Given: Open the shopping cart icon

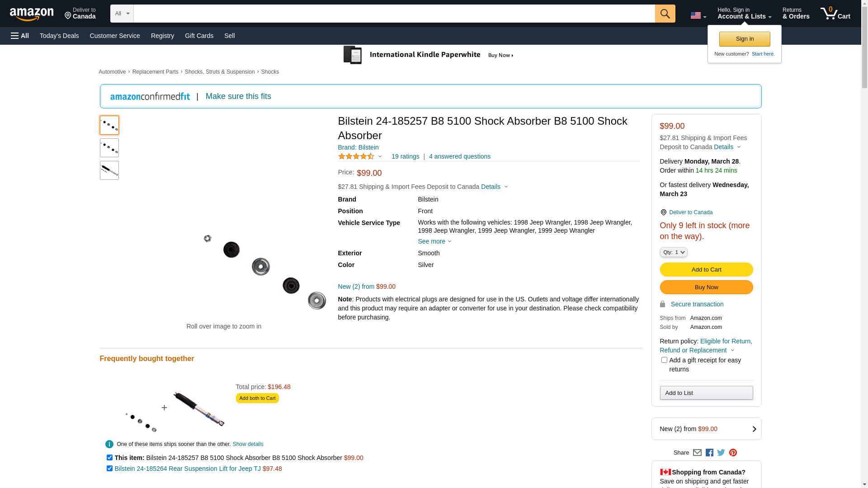Looking at the screenshot, I should click(x=835, y=14).
